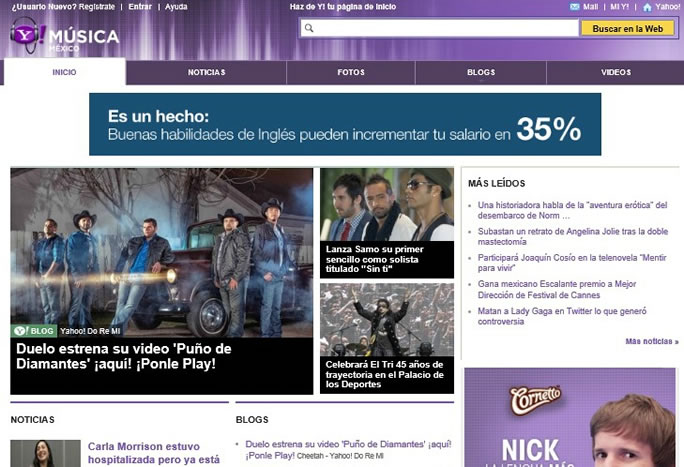684x467 pixels.
Task: Open Subastan un retrato de Angelina Jolie
Action: tap(573, 236)
